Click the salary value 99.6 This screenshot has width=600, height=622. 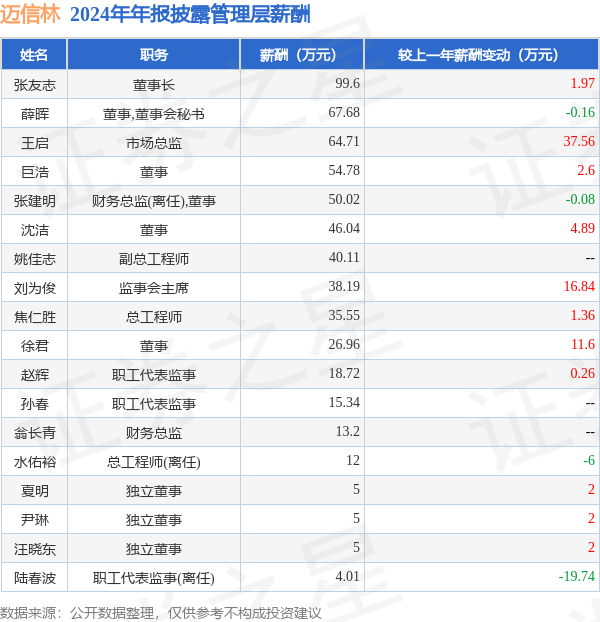(x=347, y=83)
